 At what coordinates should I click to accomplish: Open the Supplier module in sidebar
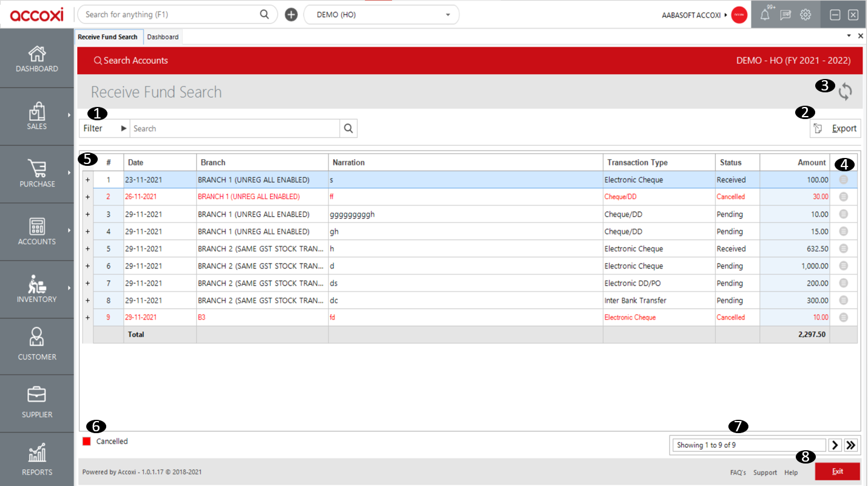(36, 403)
